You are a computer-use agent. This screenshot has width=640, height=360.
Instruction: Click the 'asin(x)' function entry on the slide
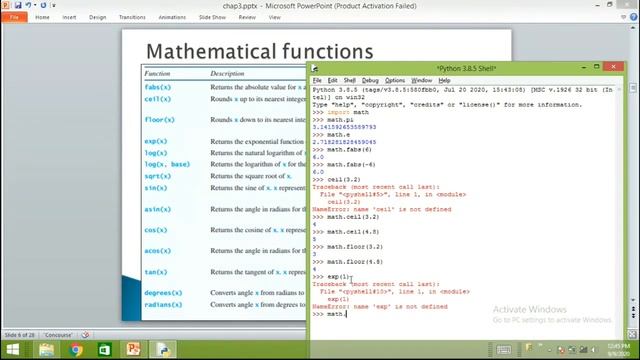click(158, 209)
